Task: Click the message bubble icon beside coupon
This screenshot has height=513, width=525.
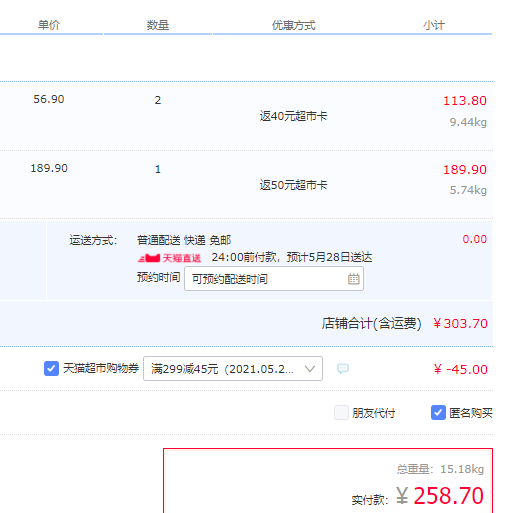Action: pyautogui.click(x=343, y=369)
